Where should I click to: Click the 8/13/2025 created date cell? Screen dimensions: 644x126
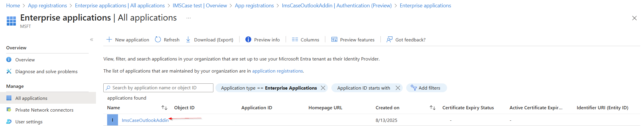point(386,120)
